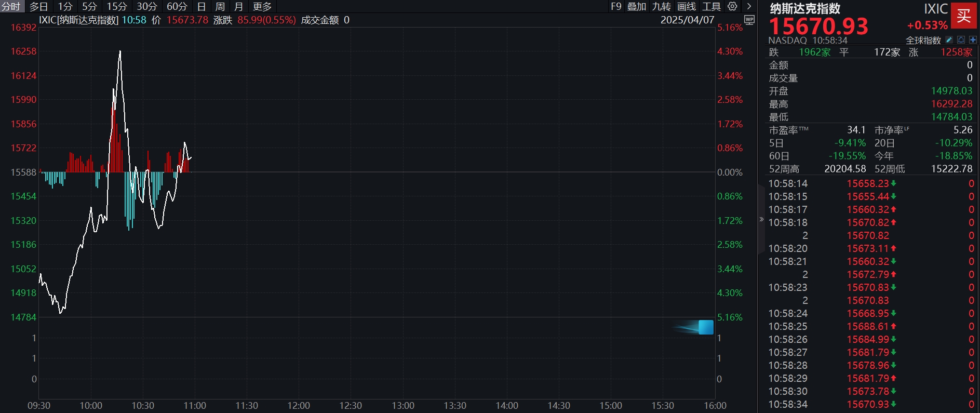Image resolution: width=980 pixels, height=413 pixels.
Task: Switch to 多日 multi-day view
Action: pos(38,6)
